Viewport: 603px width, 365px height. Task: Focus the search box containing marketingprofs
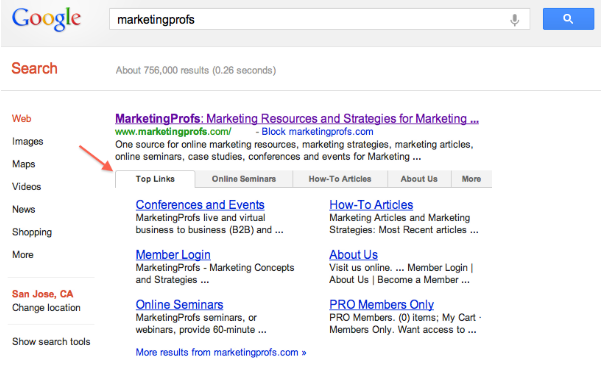point(319,19)
